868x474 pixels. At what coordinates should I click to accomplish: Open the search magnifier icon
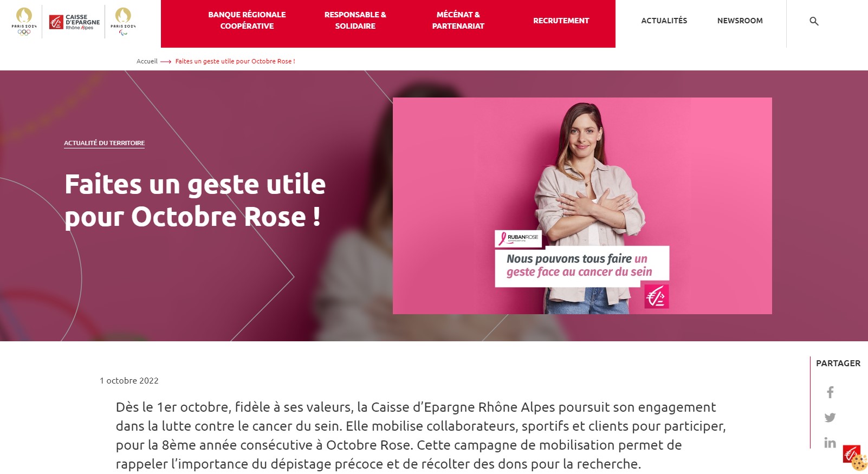coord(814,21)
